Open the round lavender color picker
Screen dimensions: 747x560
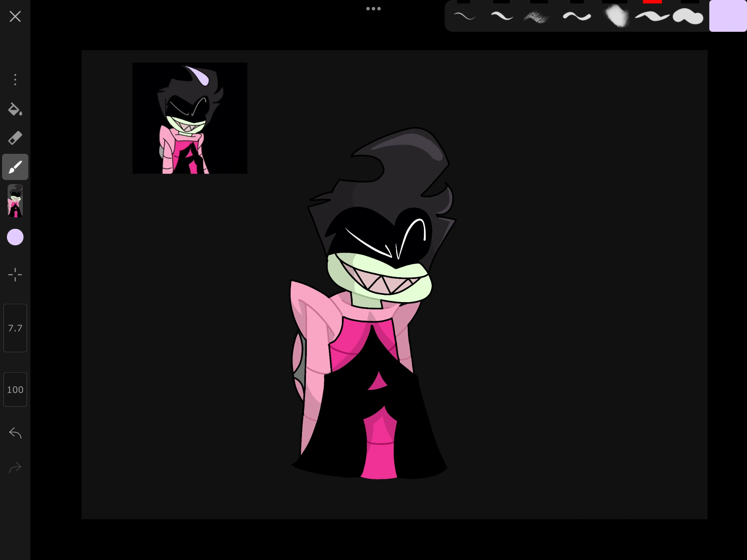coord(15,237)
